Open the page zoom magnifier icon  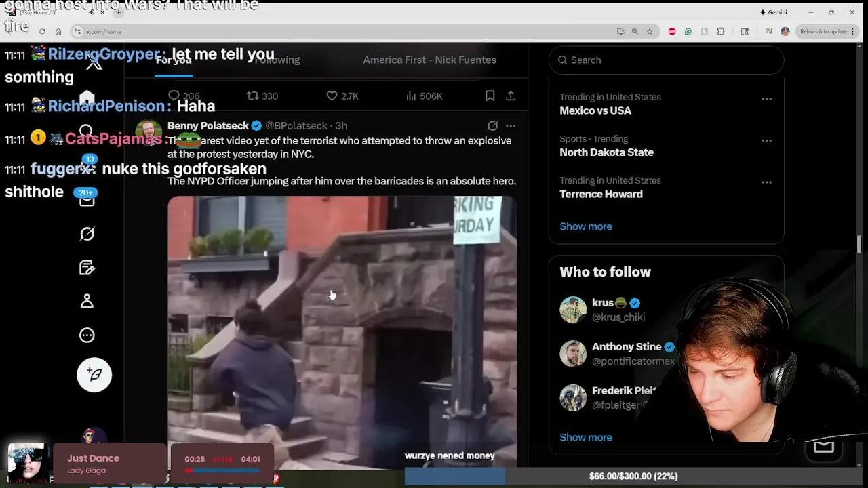point(635,31)
